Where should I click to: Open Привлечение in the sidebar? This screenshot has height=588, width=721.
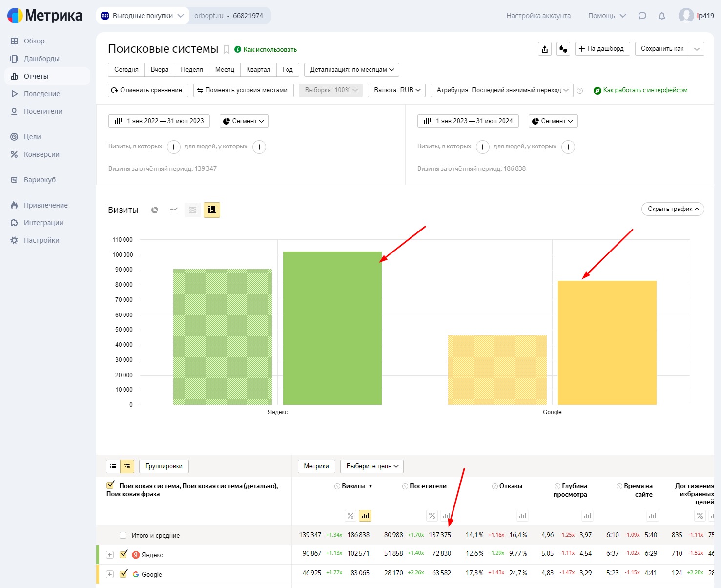tap(46, 205)
